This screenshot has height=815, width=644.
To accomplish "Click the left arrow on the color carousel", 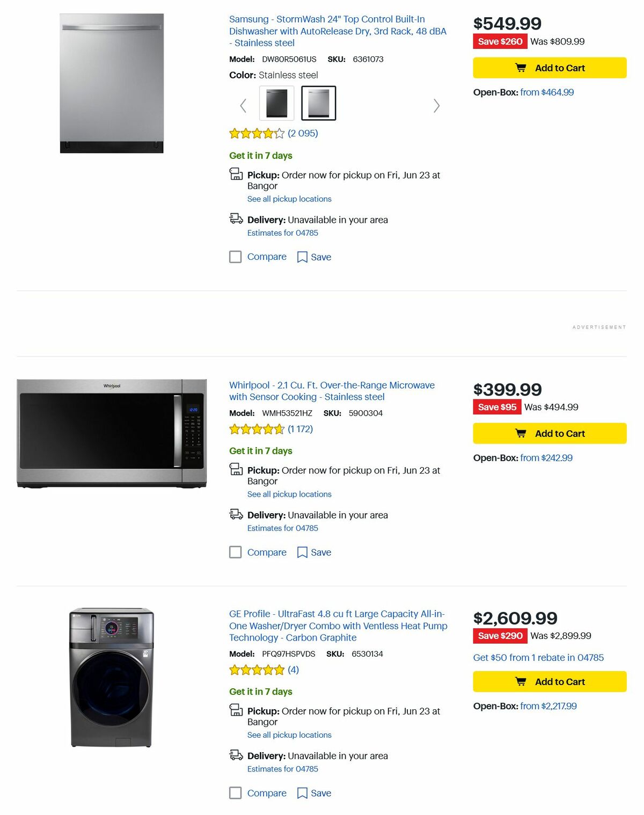I will 243,105.
